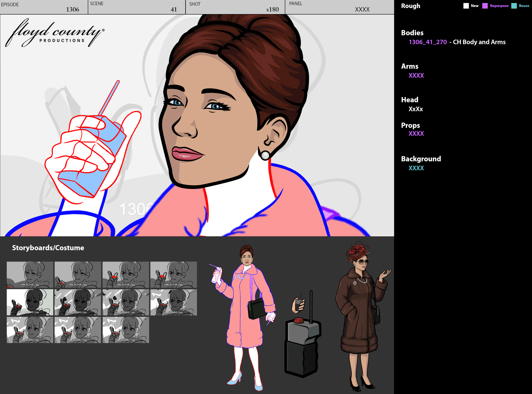
Task: Click the 'Background' section heading
Action: (x=421, y=159)
